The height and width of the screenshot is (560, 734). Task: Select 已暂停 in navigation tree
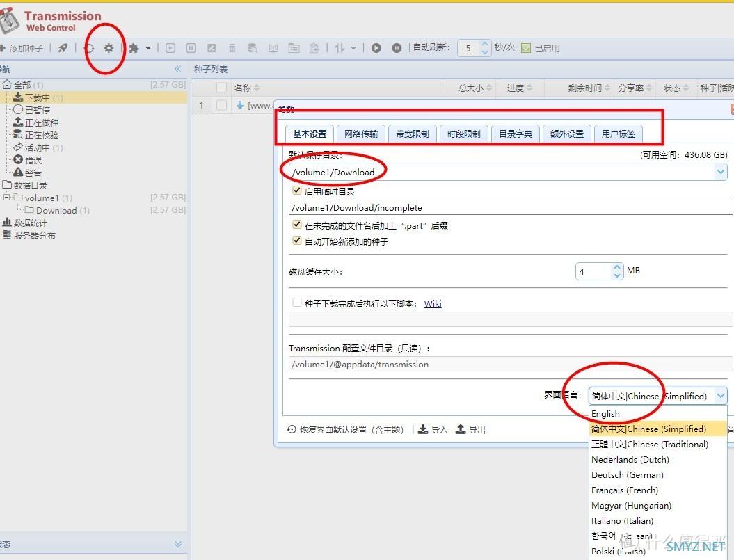[38, 110]
